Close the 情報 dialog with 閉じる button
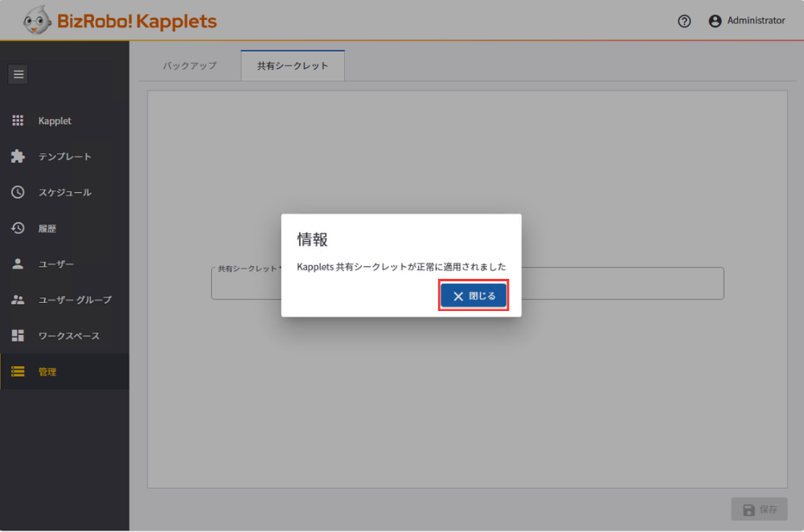 [x=474, y=296]
